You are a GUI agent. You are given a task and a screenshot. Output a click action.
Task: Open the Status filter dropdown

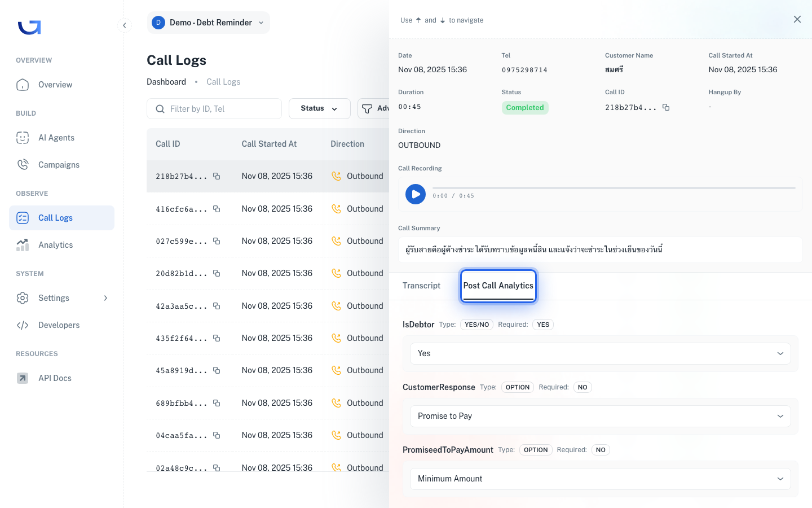coord(320,109)
